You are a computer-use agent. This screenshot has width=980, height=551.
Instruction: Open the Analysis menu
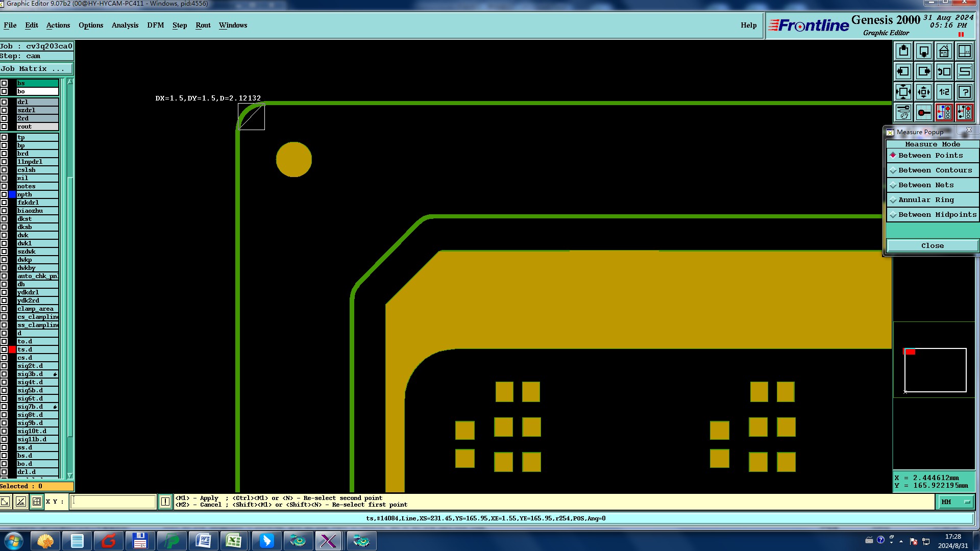pyautogui.click(x=125, y=25)
